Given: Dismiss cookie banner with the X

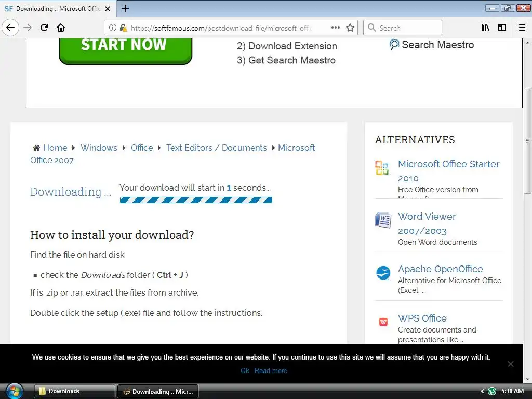Looking at the screenshot, I should (x=510, y=364).
